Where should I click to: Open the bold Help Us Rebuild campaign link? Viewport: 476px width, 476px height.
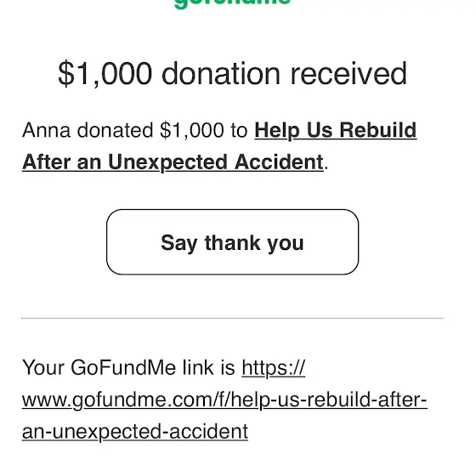point(336,131)
